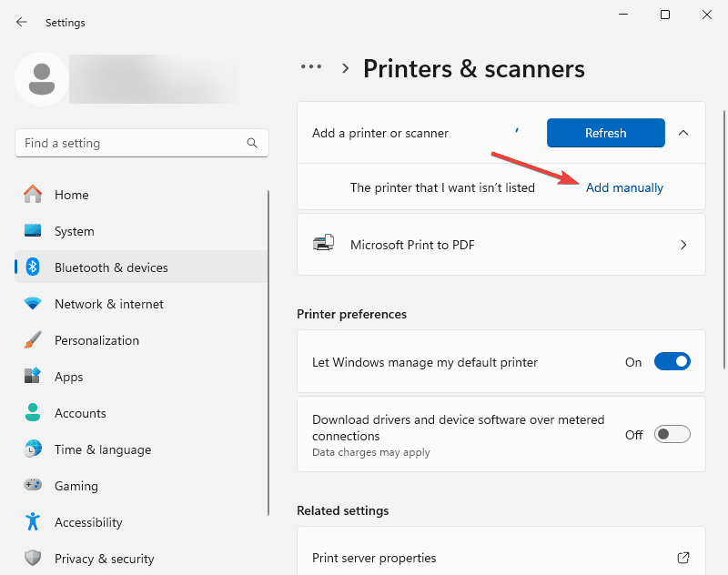The width and height of the screenshot is (728, 575).
Task: Go back with the Settings back arrow
Action: pyautogui.click(x=21, y=22)
